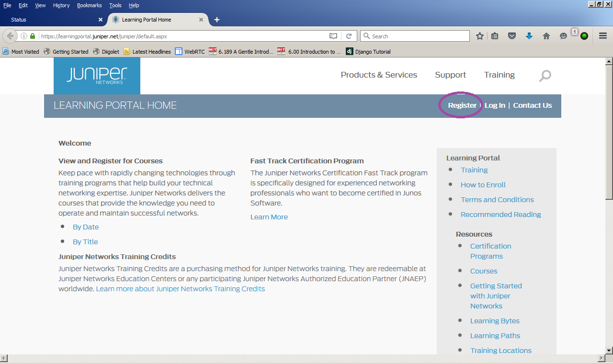Bookmark this page with the star icon
The height and width of the screenshot is (364, 613).
point(479,36)
